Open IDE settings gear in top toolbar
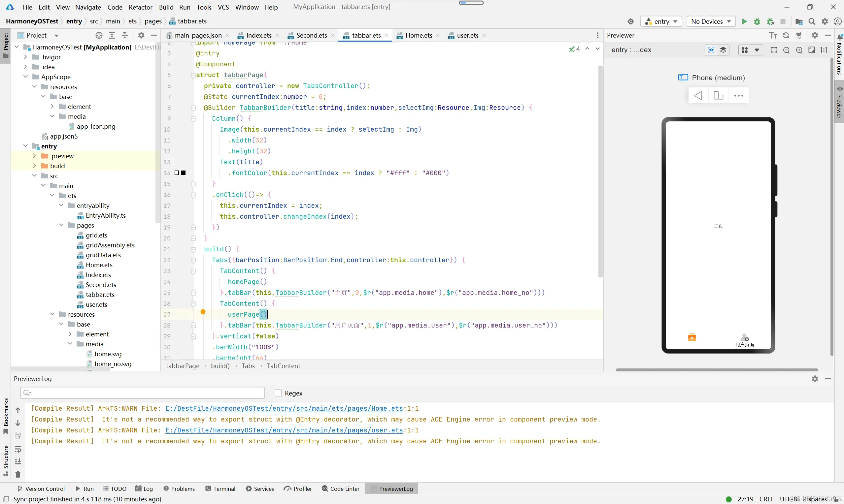Viewport: 844px width, 504px height. [825, 21]
